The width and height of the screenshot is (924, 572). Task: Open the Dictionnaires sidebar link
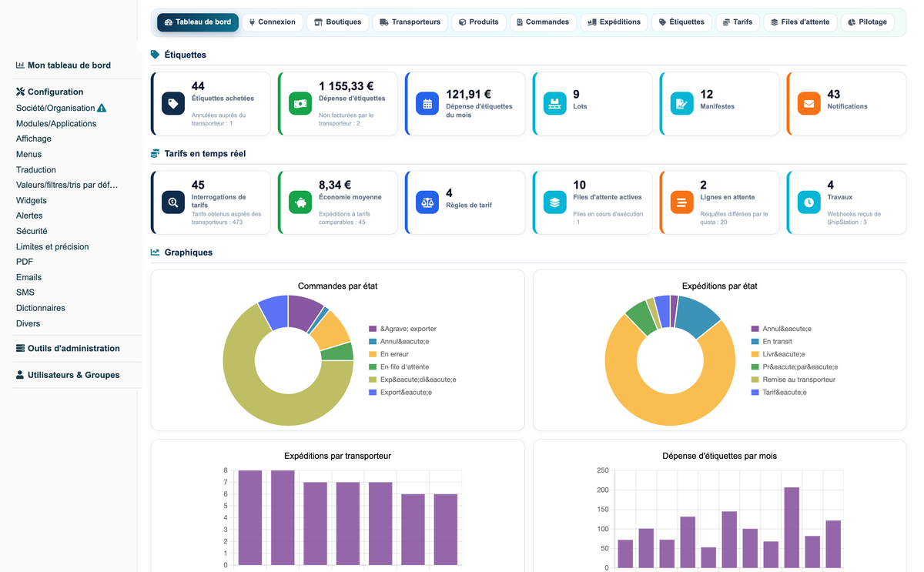pyautogui.click(x=41, y=308)
